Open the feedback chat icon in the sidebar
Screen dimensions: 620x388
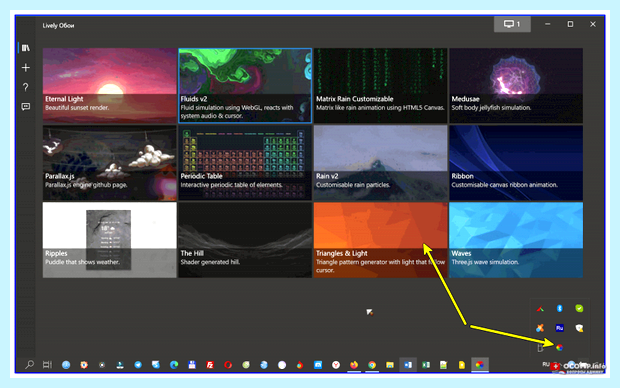click(26, 106)
